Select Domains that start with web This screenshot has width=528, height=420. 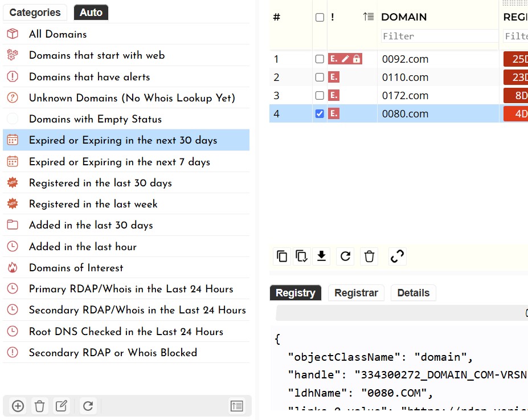tap(126, 55)
